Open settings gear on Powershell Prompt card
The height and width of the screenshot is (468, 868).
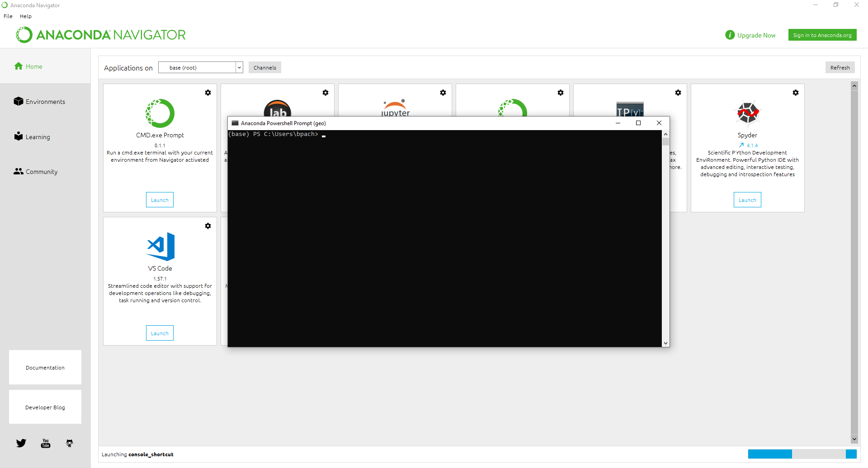click(561, 93)
